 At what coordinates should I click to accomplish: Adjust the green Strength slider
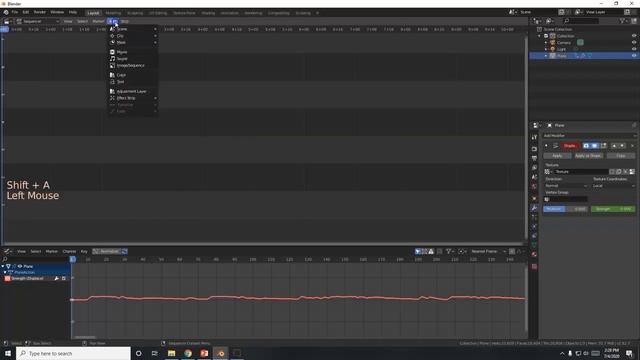pyautogui.click(x=613, y=209)
